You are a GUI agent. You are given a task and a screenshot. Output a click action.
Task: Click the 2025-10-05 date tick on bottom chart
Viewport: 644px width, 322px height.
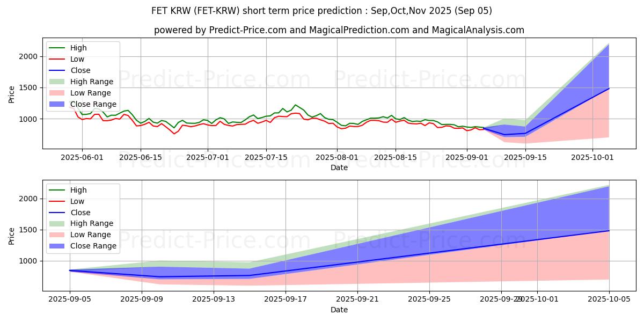[609, 299]
